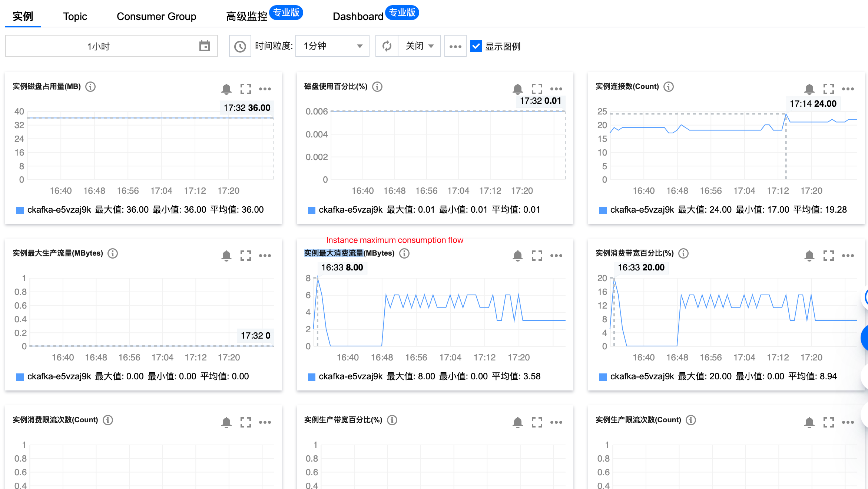Expand the 实例消费带宽百分比 chart to fullscreen
The height and width of the screenshot is (489, 868).
[x=829, y=256]
